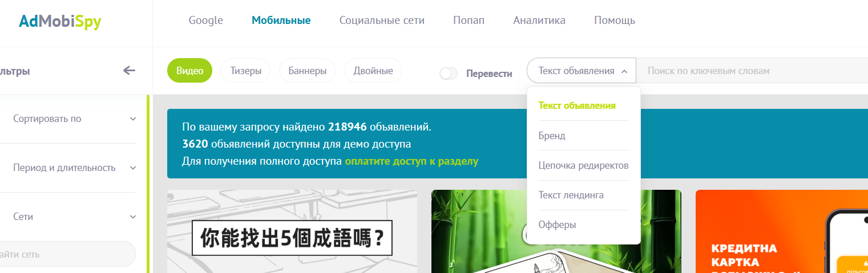Follow the оплатите доступ к разделу link
Image resolution: width=868 pixels, height=273 pixels.
click(x=411, y=161)
